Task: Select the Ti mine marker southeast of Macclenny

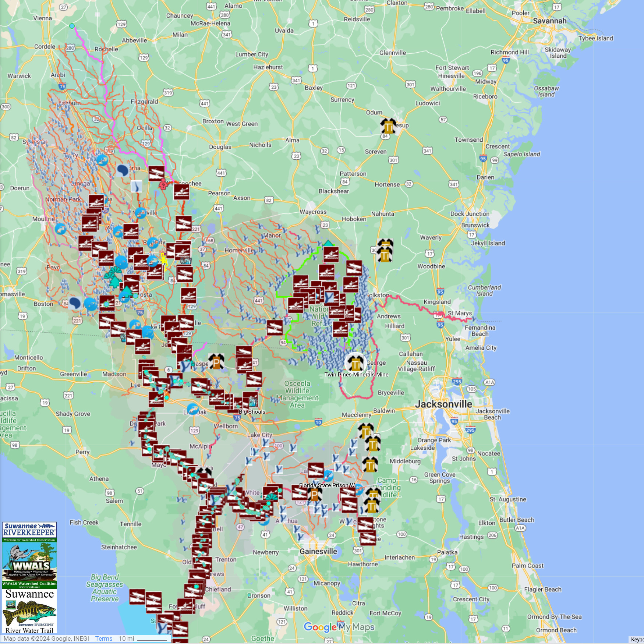Action: coord(366,431)
